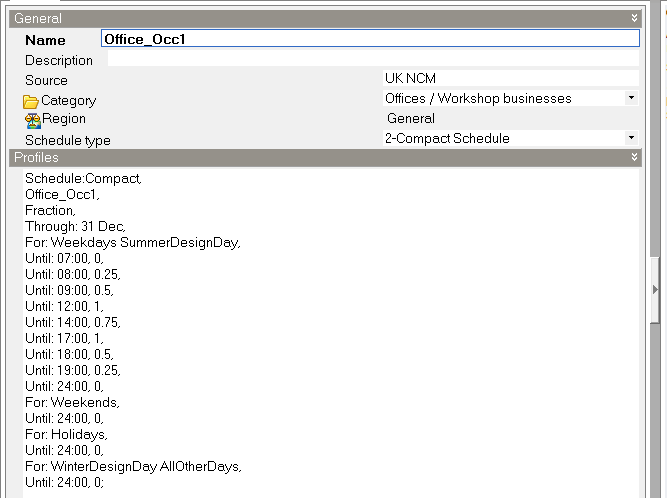Click the line 'Schedule:Compact,'
Image resolution: width=667 pixels, height=498 pixels.
tap(83, 178)
